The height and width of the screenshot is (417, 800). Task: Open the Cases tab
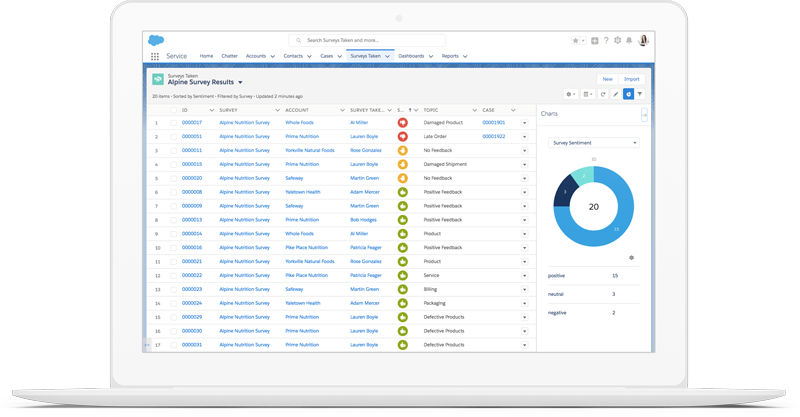[x=327, y=56]
